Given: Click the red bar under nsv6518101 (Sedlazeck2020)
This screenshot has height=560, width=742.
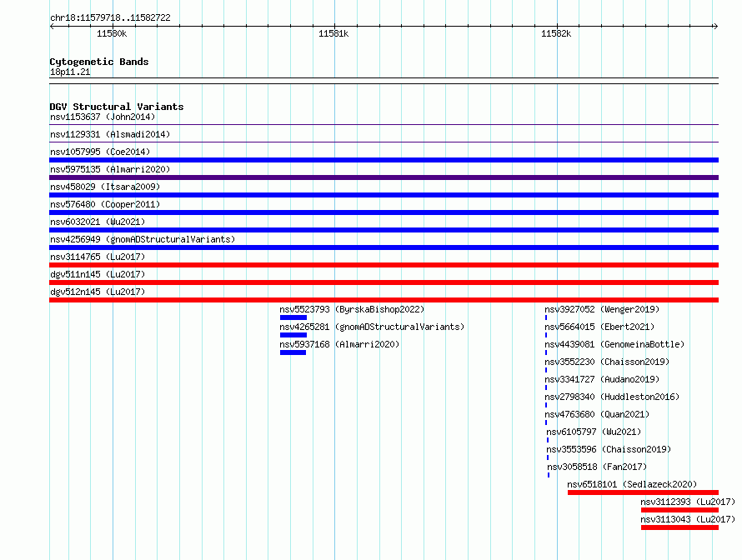Looking at the screenshot, I should [x=643, y=492].
